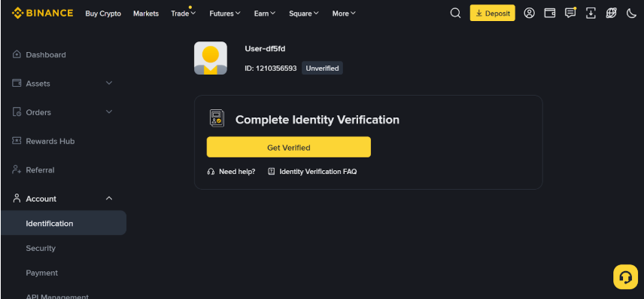
Task: Open the search magnifier icon
Action: pyautogui.click(x=455, y=13)
